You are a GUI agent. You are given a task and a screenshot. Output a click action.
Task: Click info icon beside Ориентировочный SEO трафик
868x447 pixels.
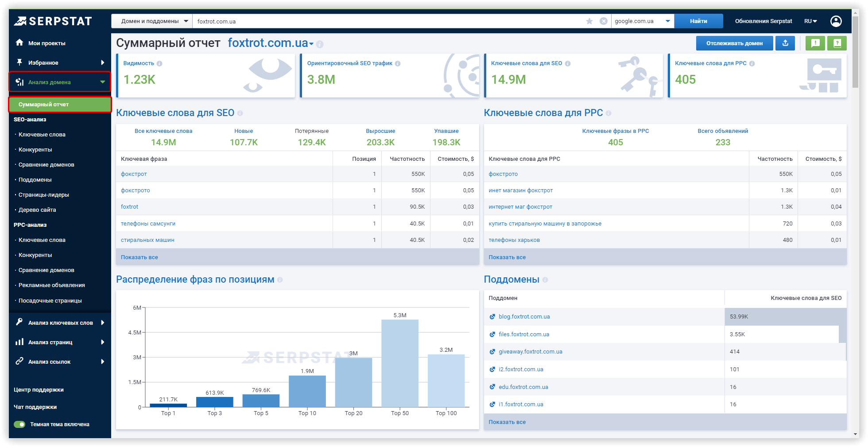coord(398,63)
